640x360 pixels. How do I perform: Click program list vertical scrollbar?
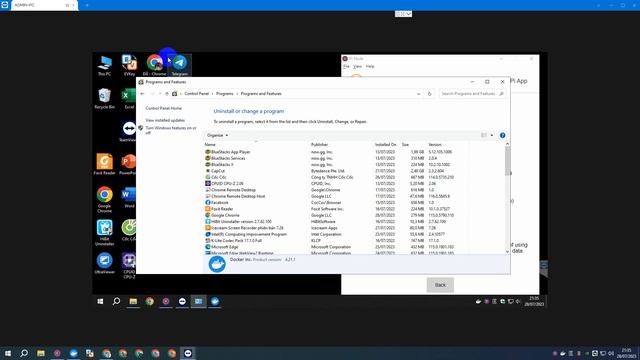(x=507, y=160)
